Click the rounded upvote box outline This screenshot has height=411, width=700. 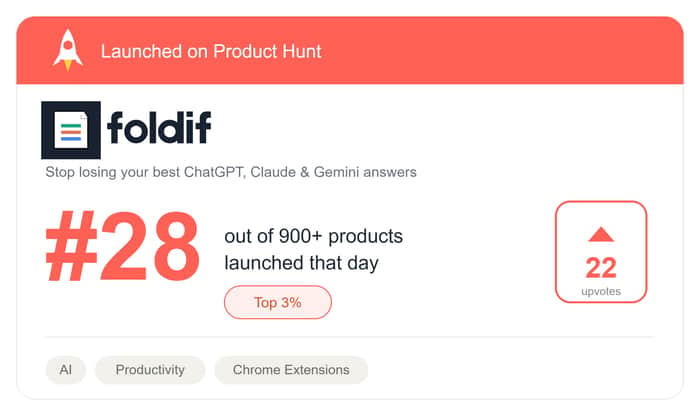pos(601,252)
